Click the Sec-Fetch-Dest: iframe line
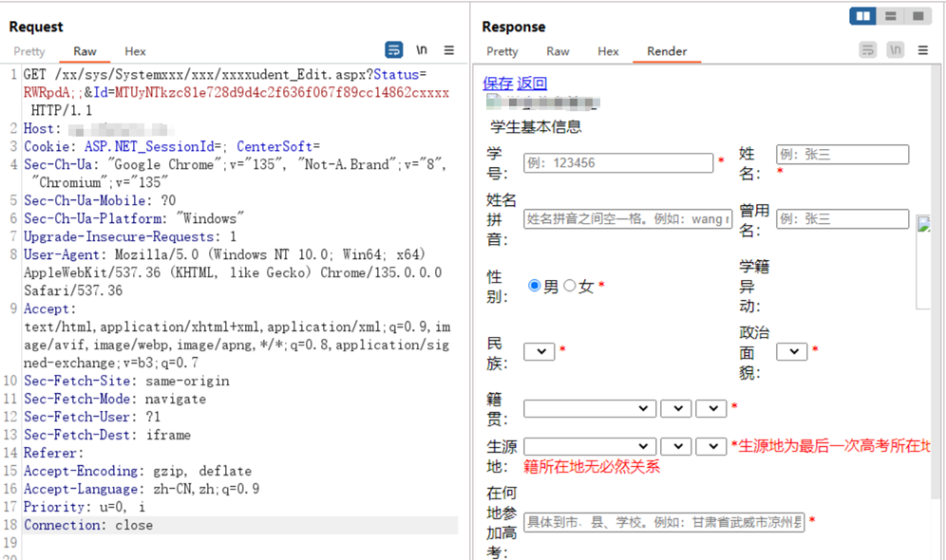This screenshot has height=560, width=946. click(x=107, y=436)
